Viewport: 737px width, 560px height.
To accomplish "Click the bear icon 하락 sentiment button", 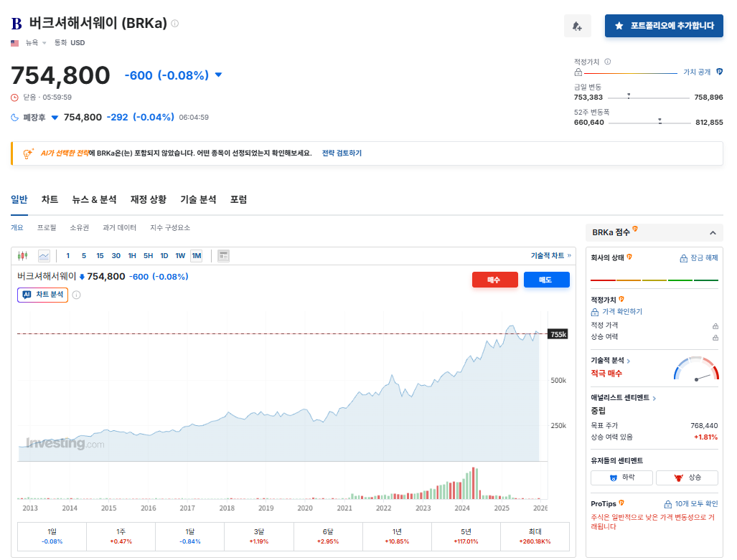I will (x=621, y=478).
